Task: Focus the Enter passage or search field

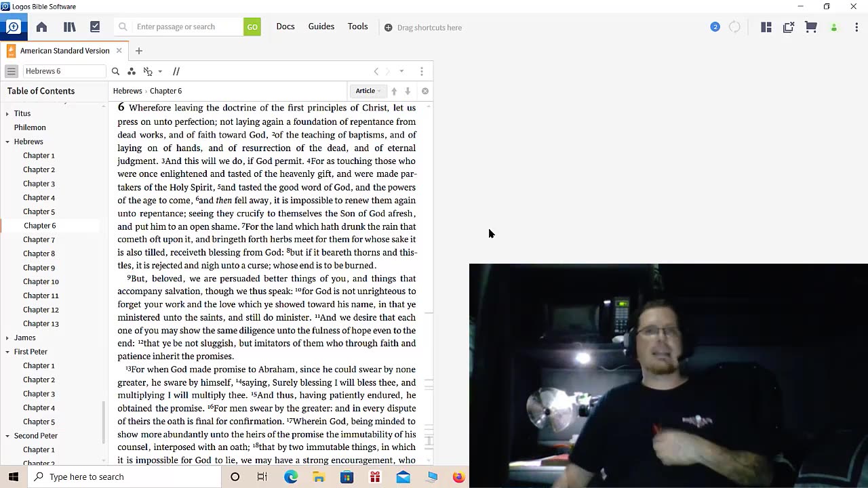Action: pos(188,27)
